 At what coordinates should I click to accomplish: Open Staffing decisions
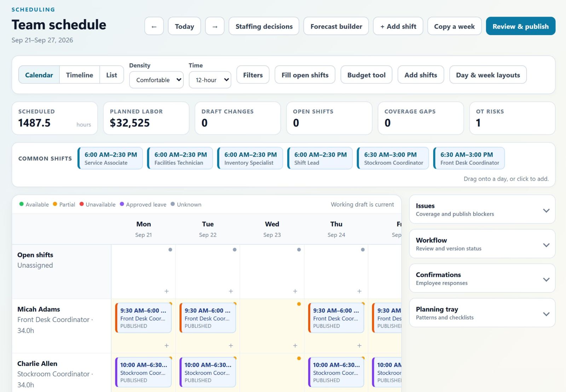(x=264, y=26)
